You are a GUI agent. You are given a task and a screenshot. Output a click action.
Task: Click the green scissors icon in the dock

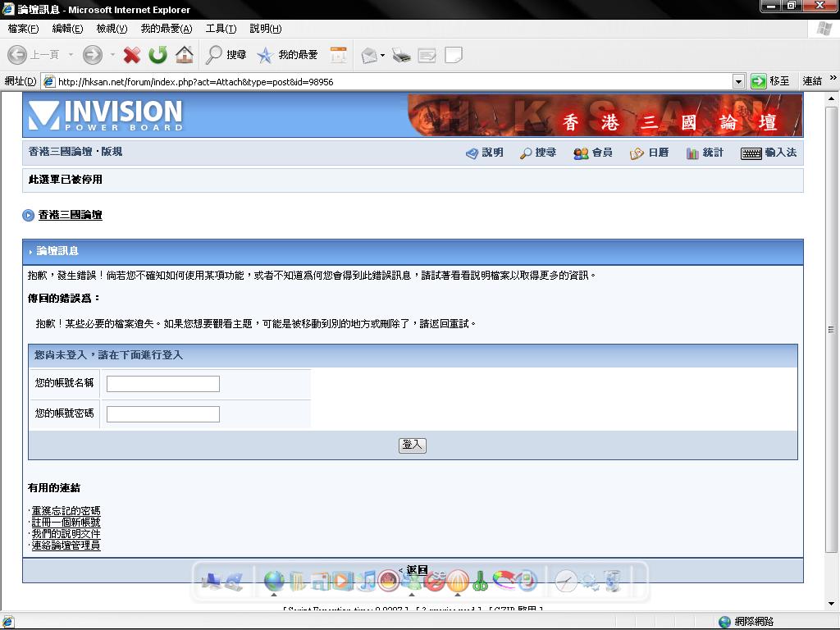[x=480, y=581]
